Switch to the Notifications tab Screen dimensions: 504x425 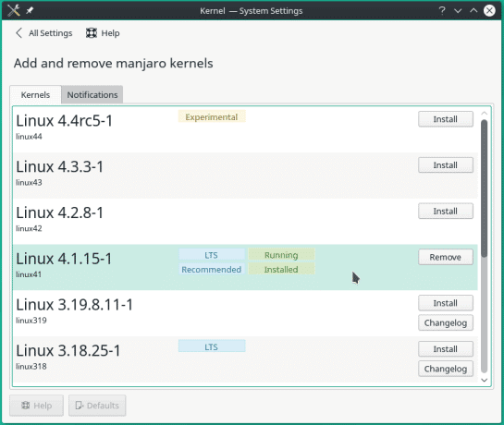click(92, 95)
